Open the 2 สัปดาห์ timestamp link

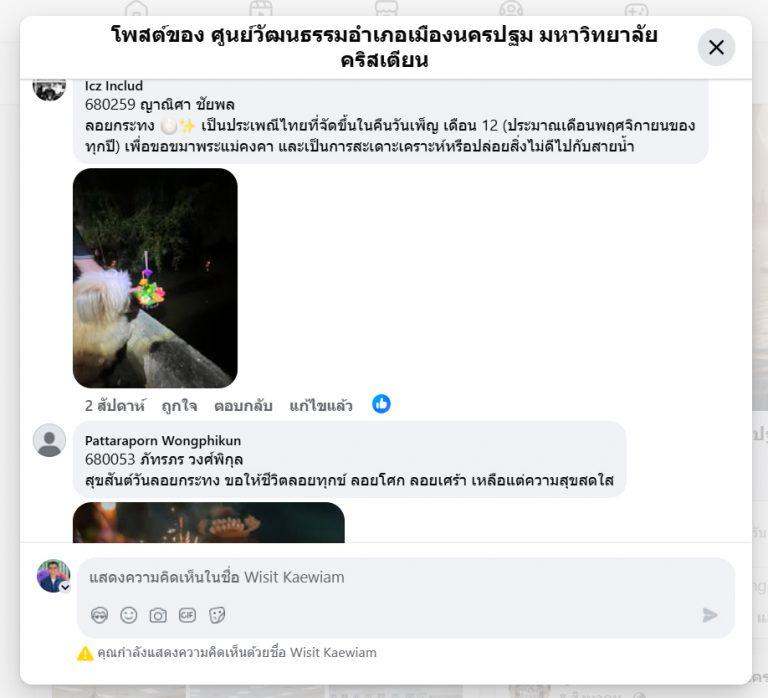(x=115, y=406)
